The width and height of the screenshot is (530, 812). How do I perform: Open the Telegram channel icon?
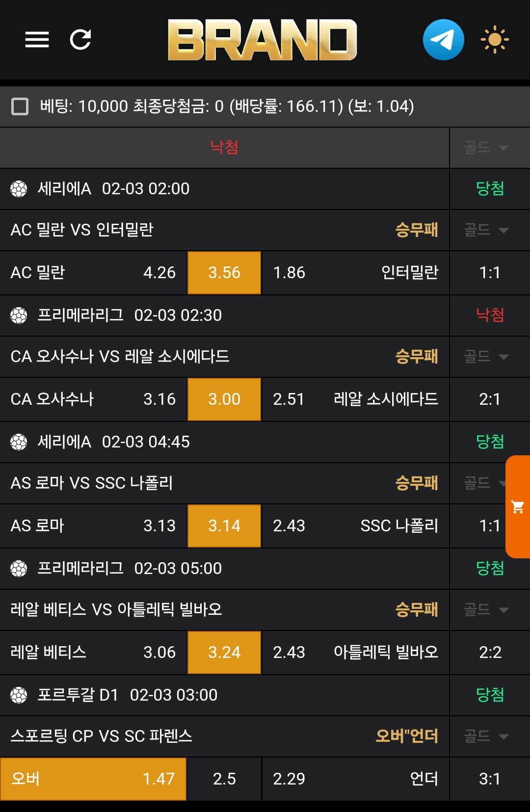tap(443, 40)
